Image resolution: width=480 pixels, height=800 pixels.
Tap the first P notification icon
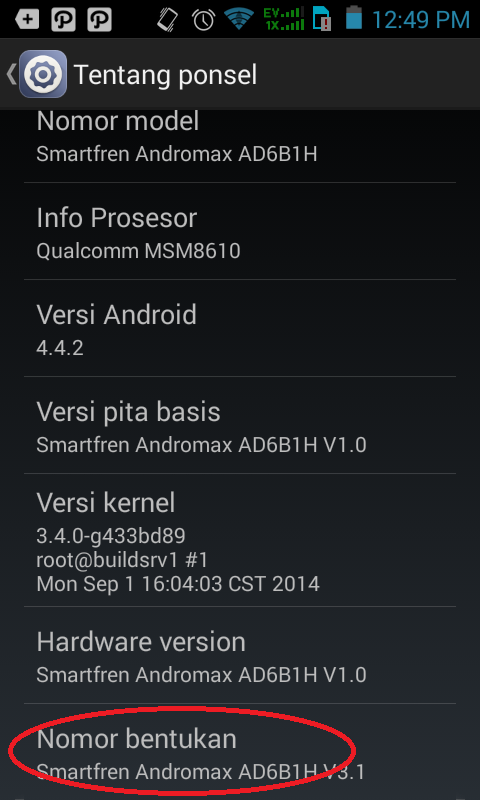(64, 20)
